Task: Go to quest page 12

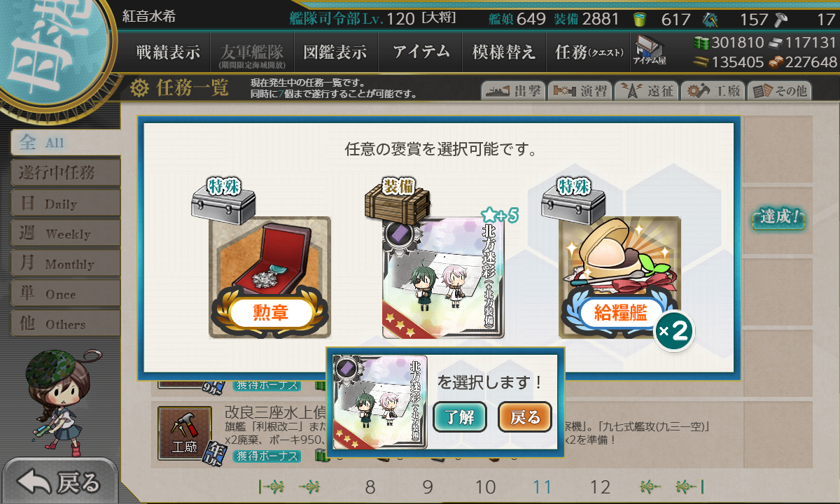Action: pos(600,487)
